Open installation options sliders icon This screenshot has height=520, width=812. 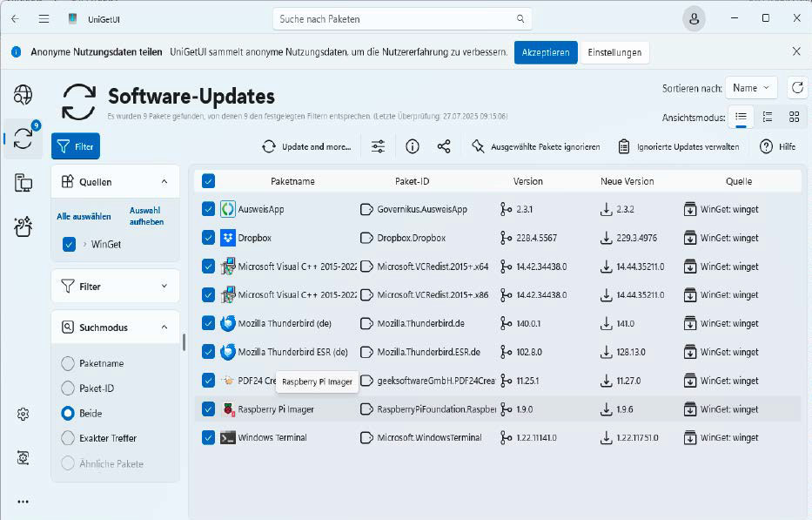(378, 146)
